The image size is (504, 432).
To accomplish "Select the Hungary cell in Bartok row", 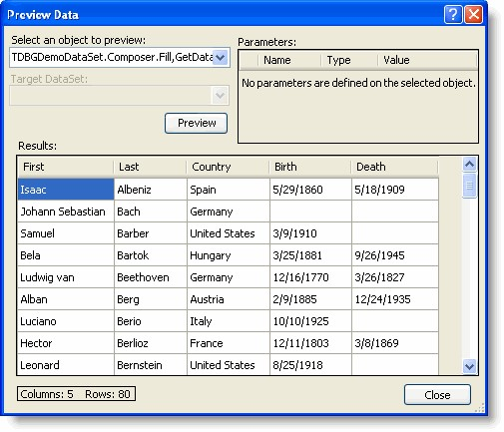I will pyautogui.click(x=229, y=255).
